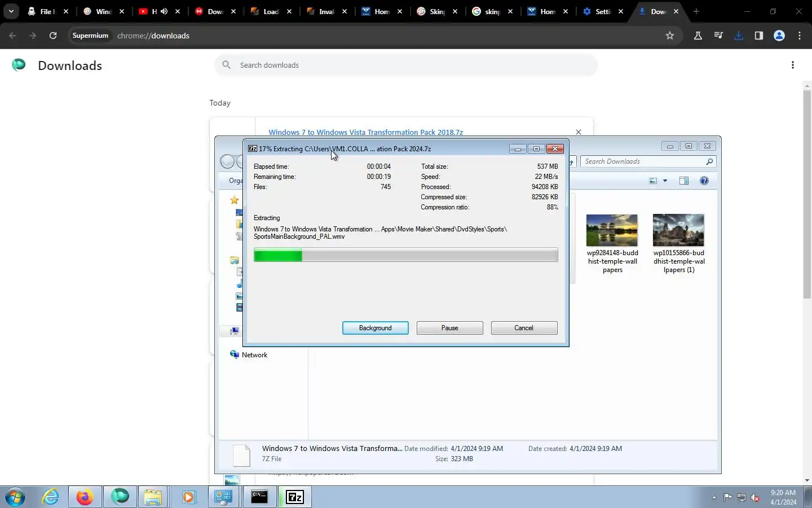Toggle the browser side panel icon
Screen dimensions: 812x508
click(x=759, y=36)
